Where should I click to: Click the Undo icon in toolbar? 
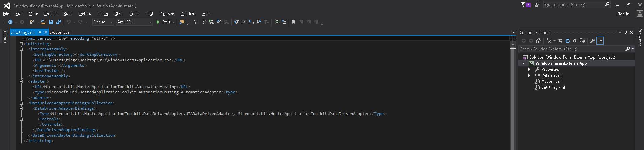69,22
